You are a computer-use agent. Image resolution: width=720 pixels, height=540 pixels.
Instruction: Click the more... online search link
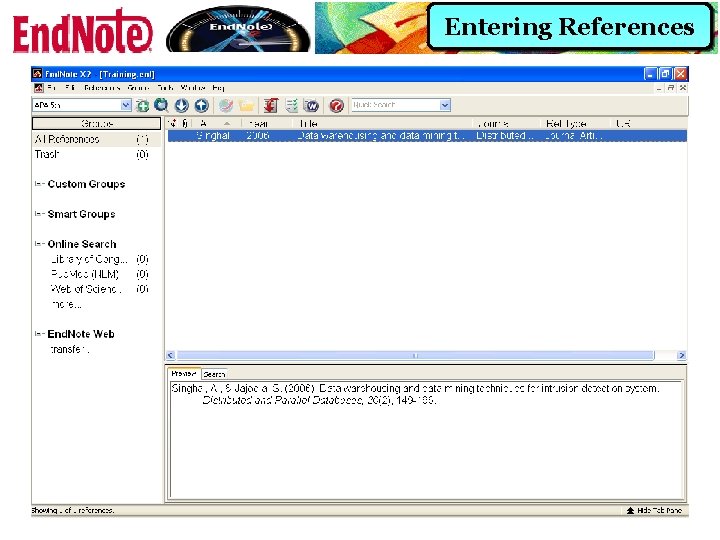(67, 304)
